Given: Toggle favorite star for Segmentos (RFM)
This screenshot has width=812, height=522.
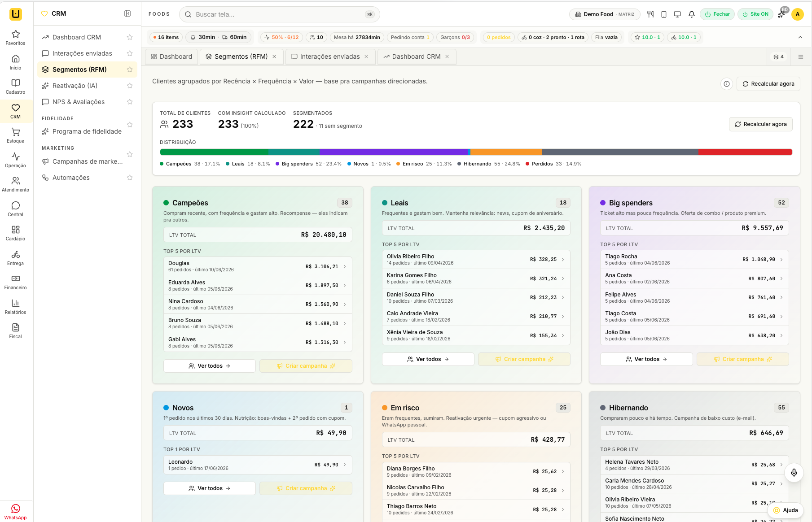Looking at the screenshot, I should [130, 70].
